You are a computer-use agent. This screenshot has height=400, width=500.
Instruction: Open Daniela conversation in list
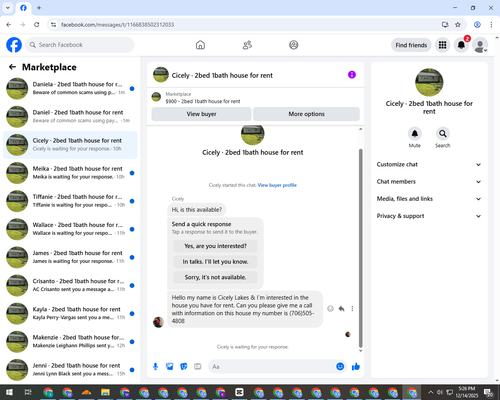(70, 88)
